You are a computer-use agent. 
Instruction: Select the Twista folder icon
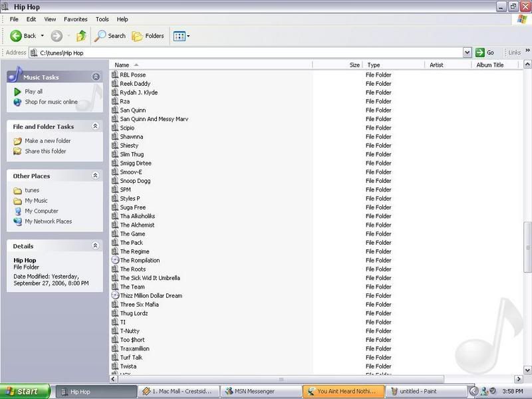(115, 366)
